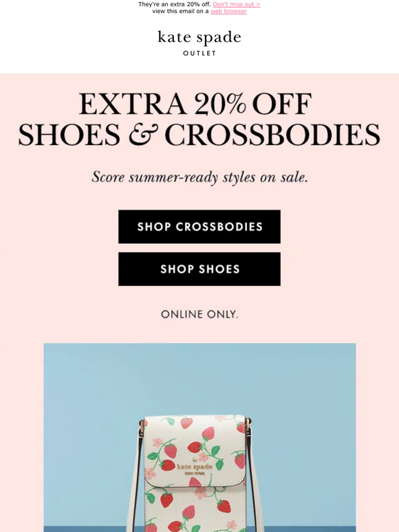Click the "view this email on a" text
Image resolution: width=399 pixels, height=532 pixels.
click(x=180, y=11)
